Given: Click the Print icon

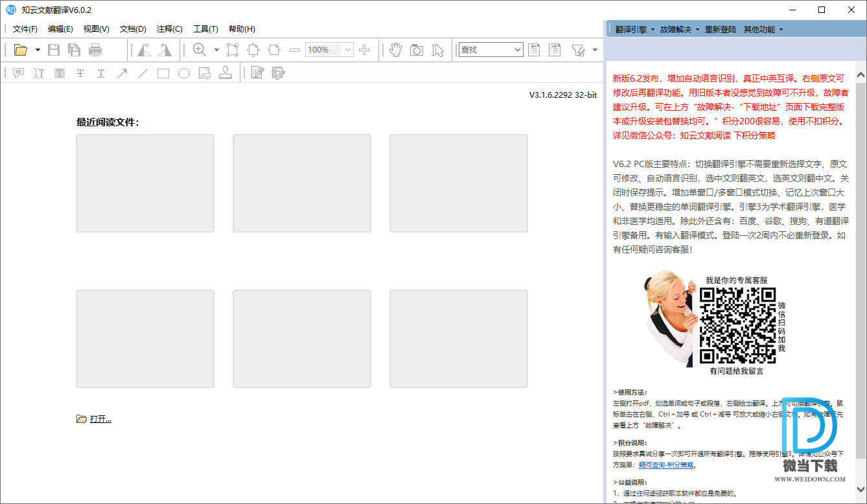Looking at the screenshot, I should [95, 50].
